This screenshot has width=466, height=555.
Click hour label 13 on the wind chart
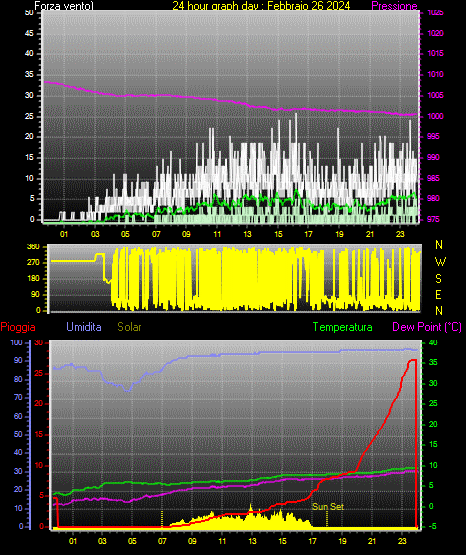pos(247,234)
